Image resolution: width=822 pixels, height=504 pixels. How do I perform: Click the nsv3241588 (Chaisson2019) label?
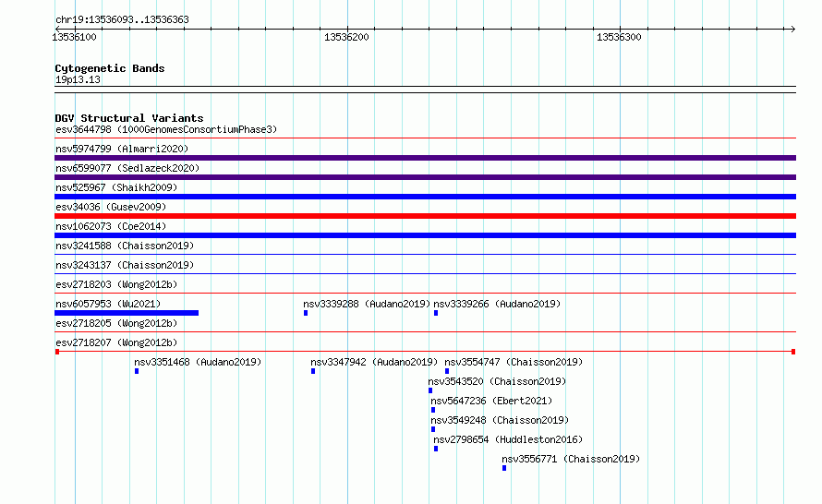[125, 246]
